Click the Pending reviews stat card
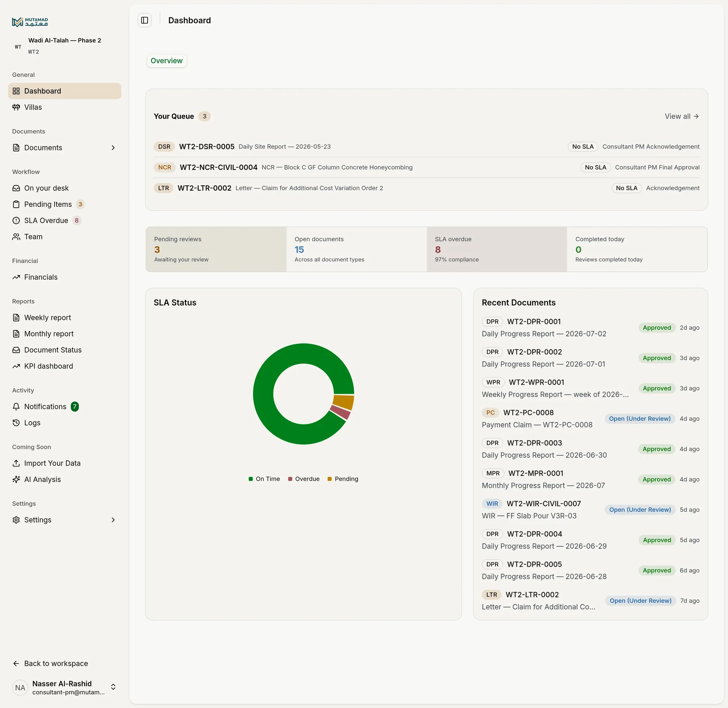 [x=216, y=249]
